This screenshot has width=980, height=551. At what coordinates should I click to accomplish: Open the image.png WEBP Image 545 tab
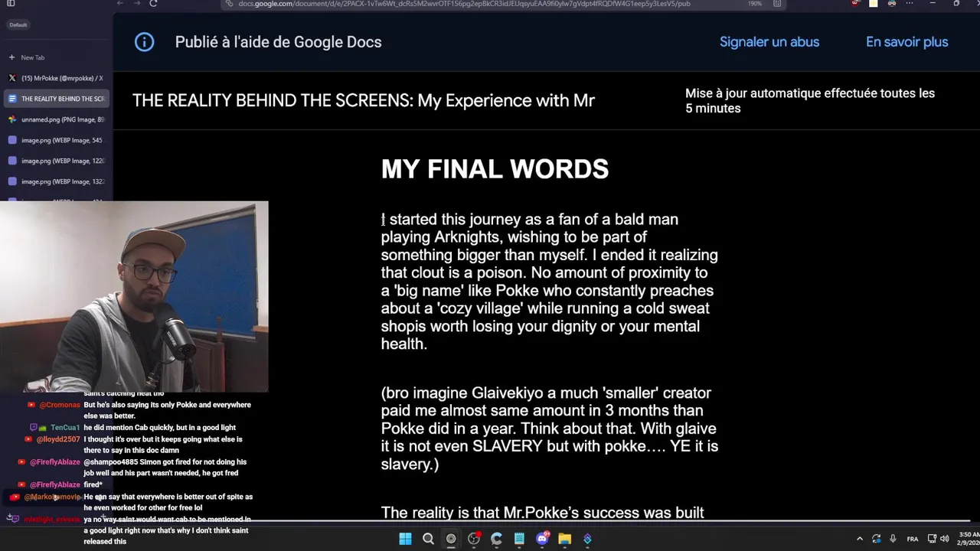pos(55,140)
